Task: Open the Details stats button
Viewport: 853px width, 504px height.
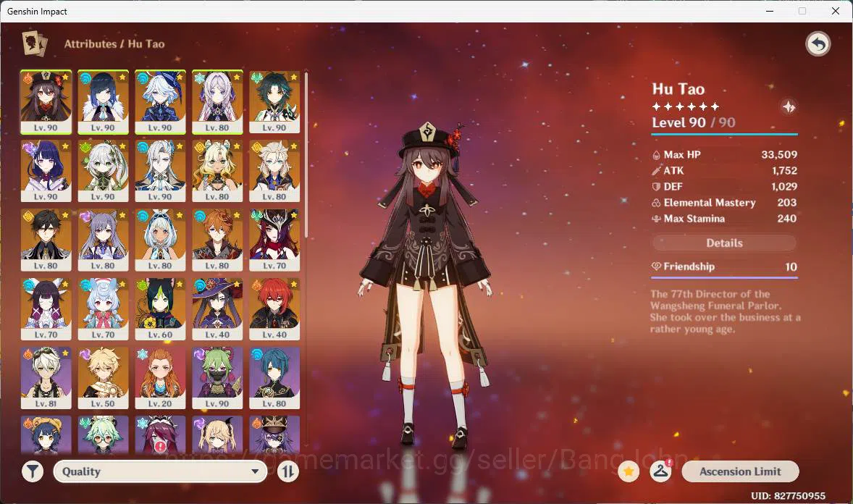Action: pyautogui.click(x=724, y=243)
